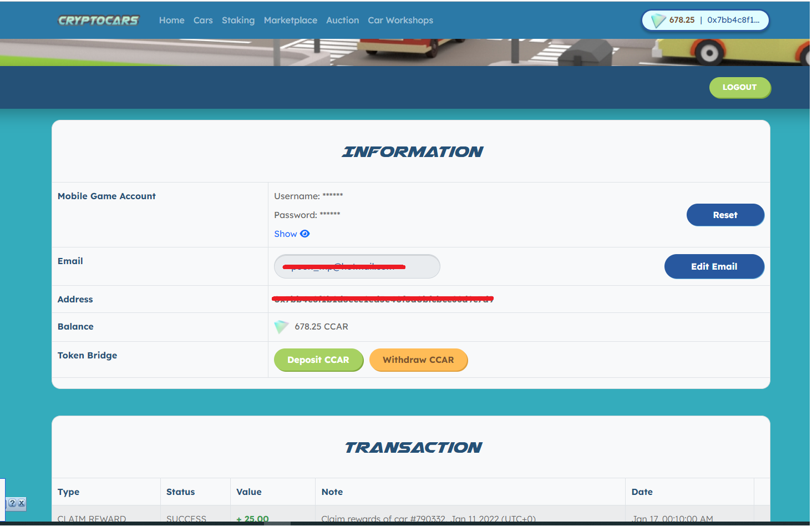Click the wallet address 0x7bb4c8f1... text

tap(733, 20)
